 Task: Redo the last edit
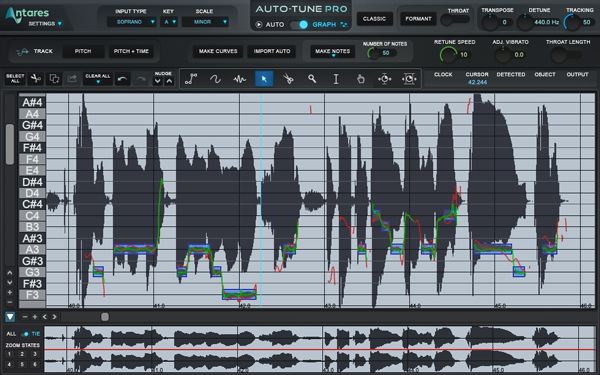click(x=141, y=79)
